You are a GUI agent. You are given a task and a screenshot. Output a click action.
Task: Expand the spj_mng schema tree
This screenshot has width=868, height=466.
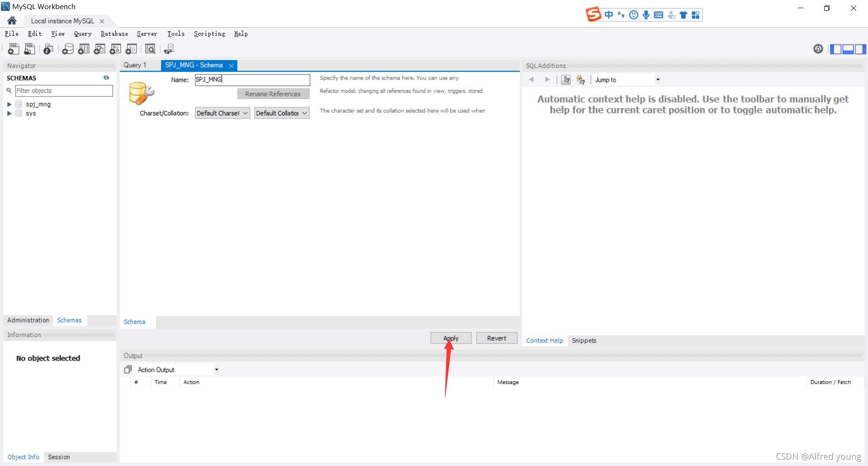9,104
